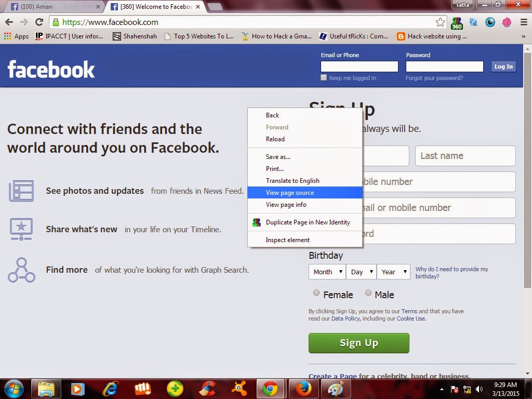Click the browser forward arrow
Screen dimensions: 532x399
[x=24, y=22]
